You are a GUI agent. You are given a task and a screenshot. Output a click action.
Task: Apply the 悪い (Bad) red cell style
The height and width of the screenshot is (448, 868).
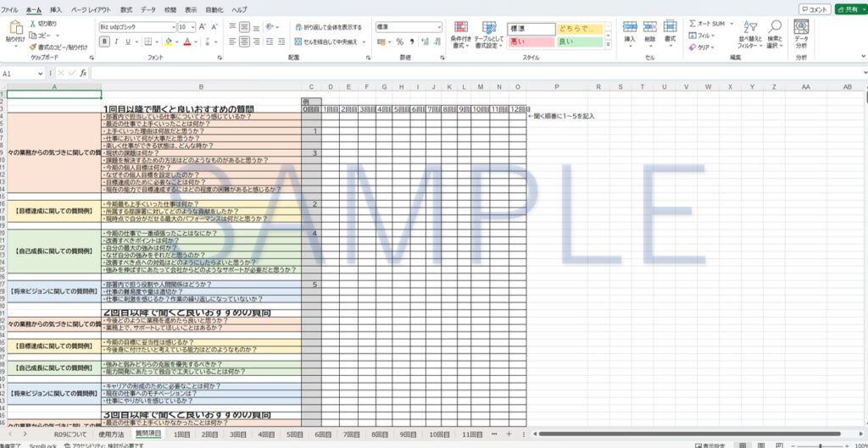tap(531, 42)
